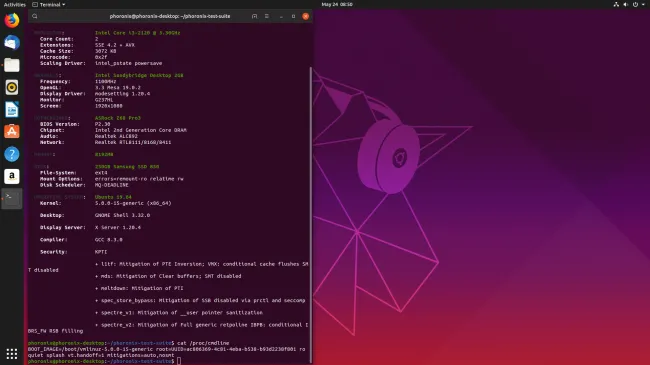Open LibreOffice Writer from the dock
The height and width of the screenshot is (365, 650).
[12, 110]
